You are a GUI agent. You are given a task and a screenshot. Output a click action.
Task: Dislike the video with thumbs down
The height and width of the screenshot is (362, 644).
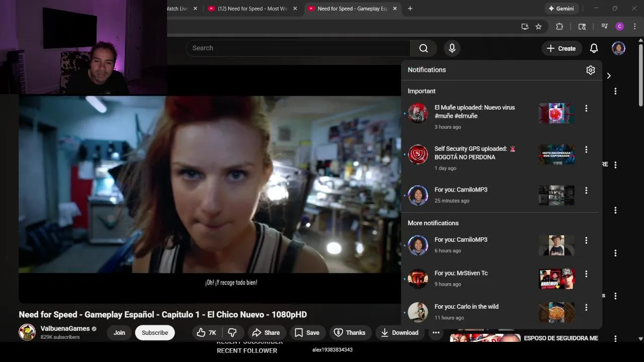point(232,332)
